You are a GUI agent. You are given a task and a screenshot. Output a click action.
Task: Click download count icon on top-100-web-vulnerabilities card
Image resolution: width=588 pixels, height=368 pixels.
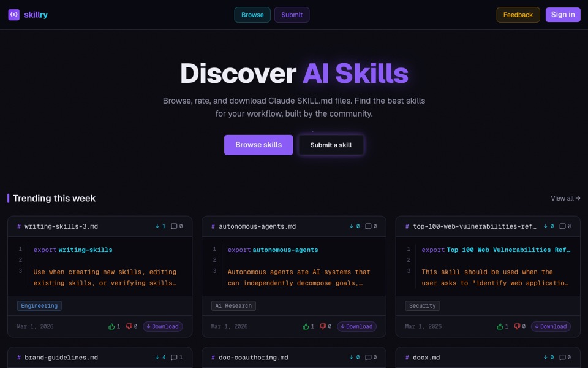point(546,226)
